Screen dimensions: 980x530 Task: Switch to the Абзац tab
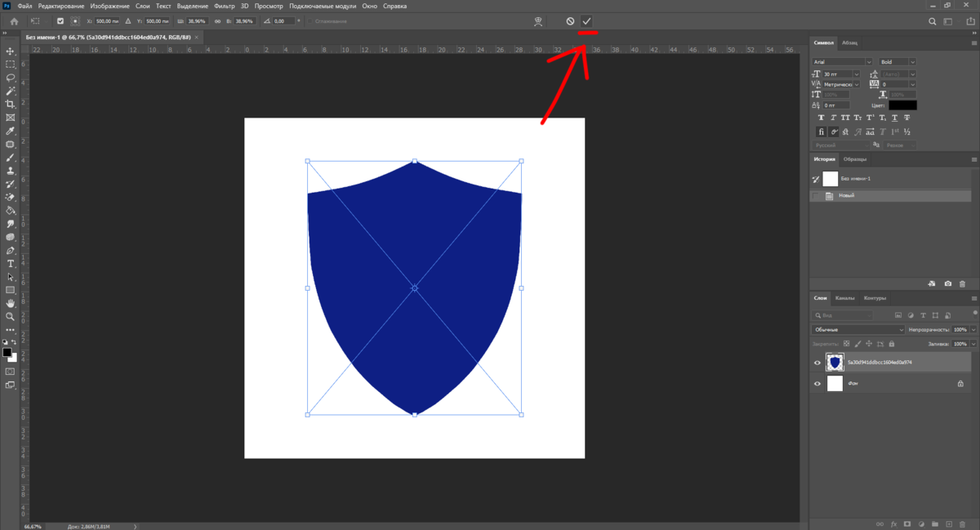pyautogui.click(x=850, y=42)
